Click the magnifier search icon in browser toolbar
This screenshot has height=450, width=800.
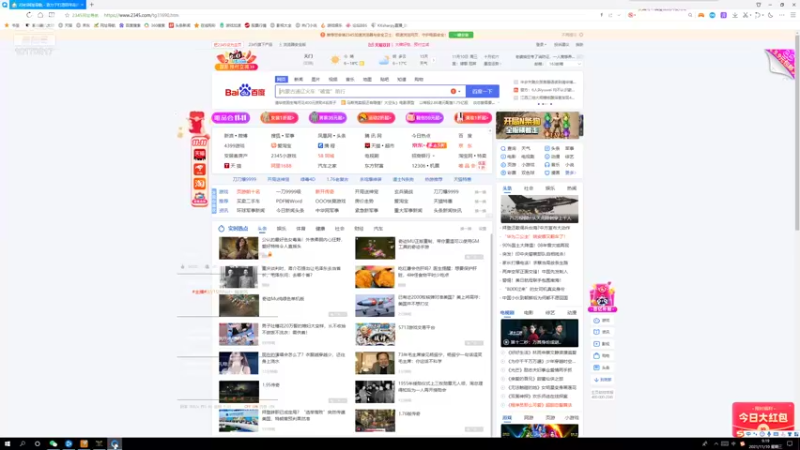(x=690, y=15)
